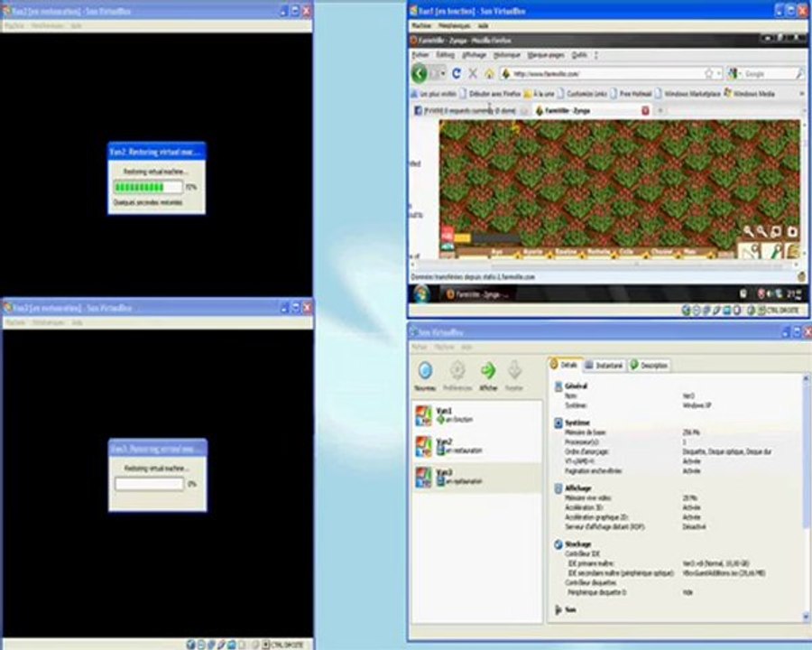812x650 pixels.
Task: Click Débuter avec Firefox bookmark
Action: tap(491, 94)
